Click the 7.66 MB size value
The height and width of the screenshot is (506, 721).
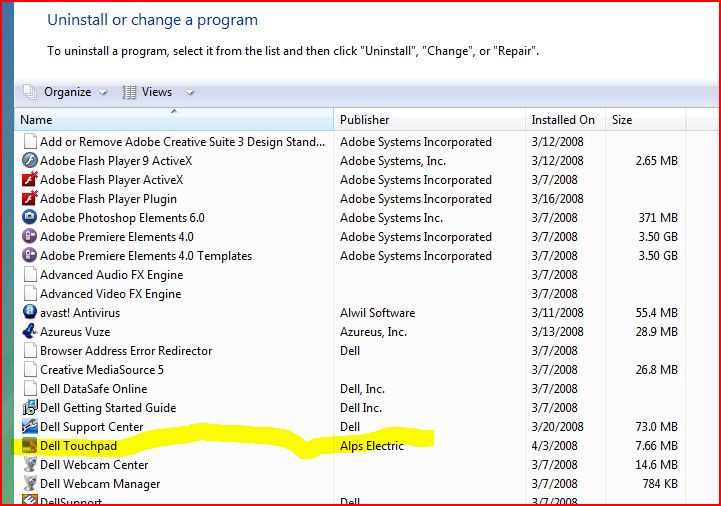pos(657,446)
